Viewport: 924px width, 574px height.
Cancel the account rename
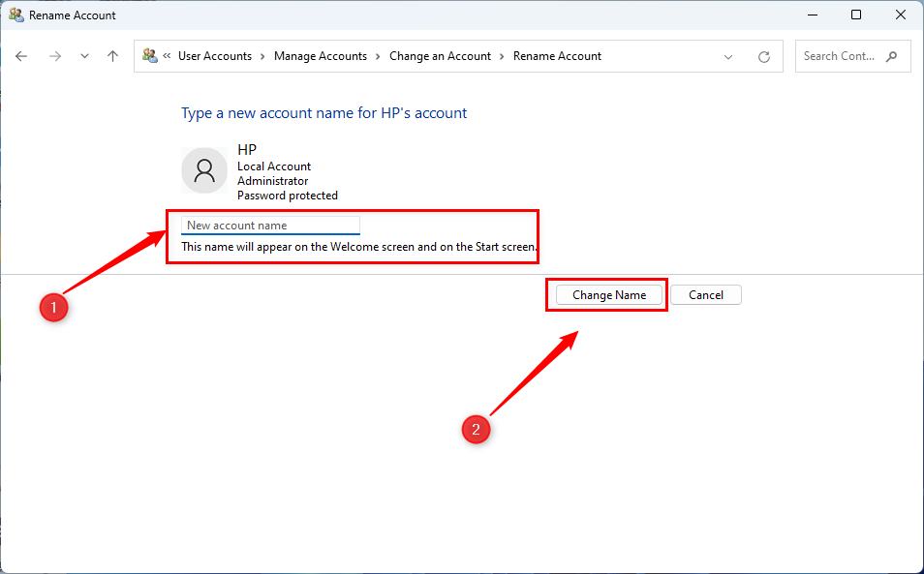tap(706, 295)
